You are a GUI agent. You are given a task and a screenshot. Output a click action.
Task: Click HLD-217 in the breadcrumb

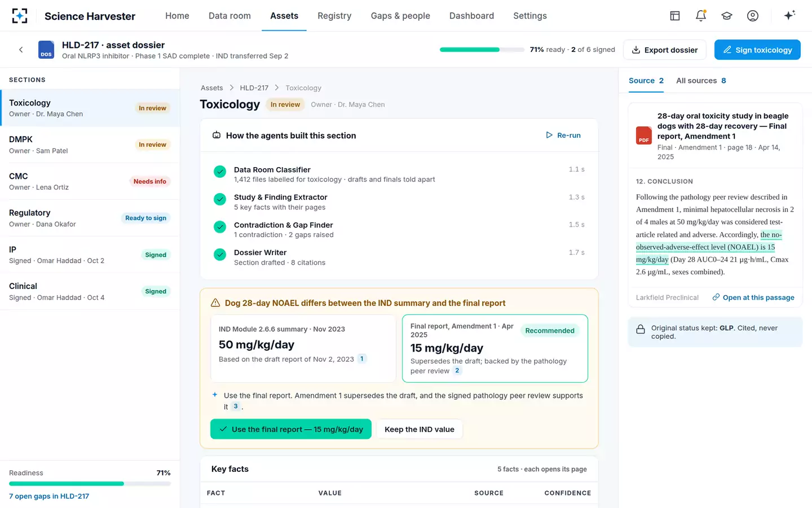click(x=254, y=87)
